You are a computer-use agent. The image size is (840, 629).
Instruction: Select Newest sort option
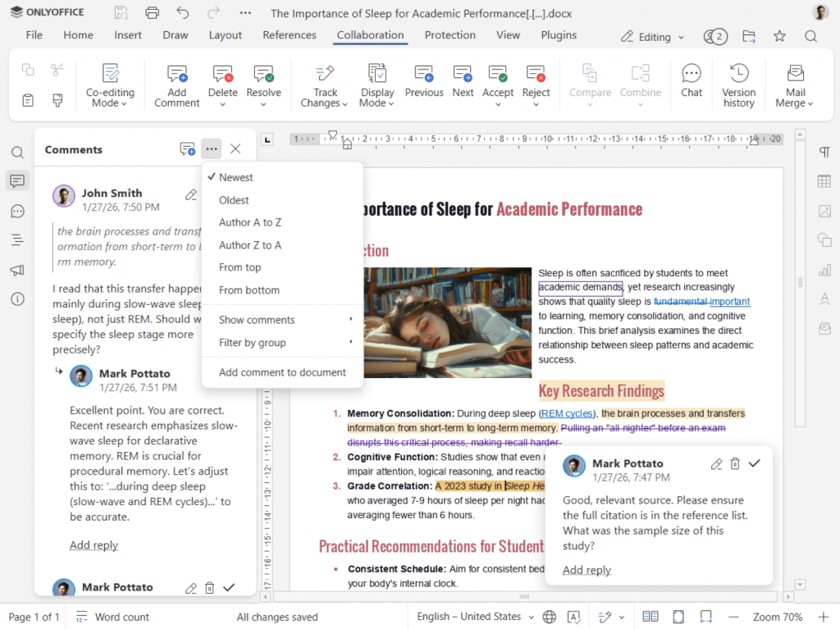click(x=235, y=178)
